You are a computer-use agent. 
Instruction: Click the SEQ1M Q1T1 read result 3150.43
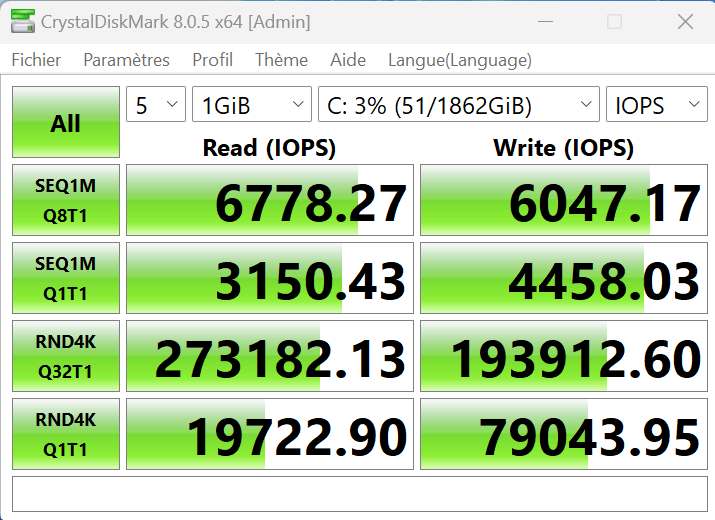270,278
